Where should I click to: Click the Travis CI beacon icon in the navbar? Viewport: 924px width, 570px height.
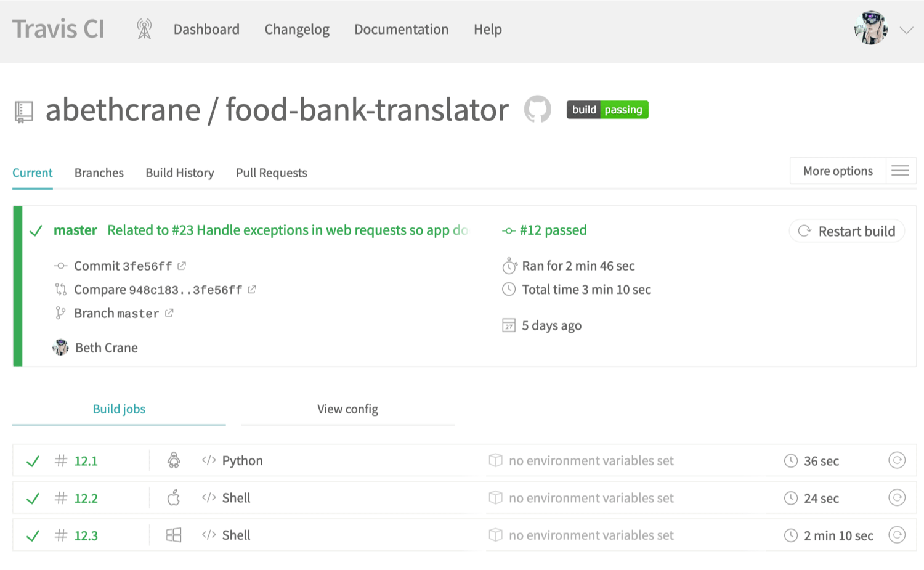(144, 28)
